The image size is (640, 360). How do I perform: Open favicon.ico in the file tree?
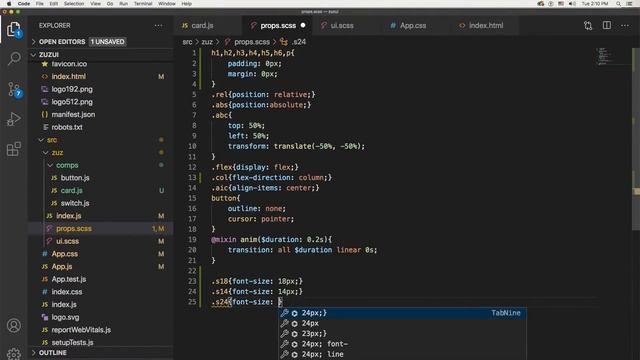69,64
